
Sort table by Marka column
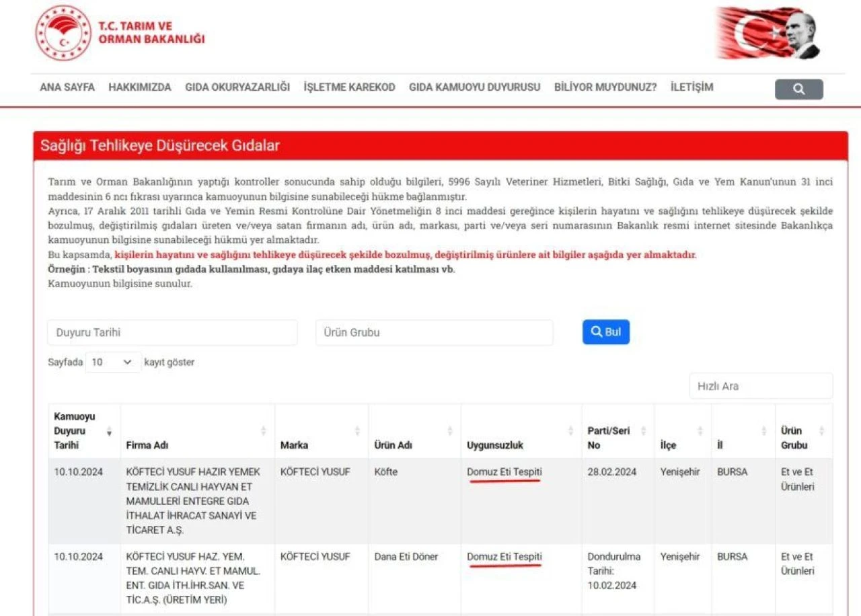pyautogui.click(x=357, y=432)
